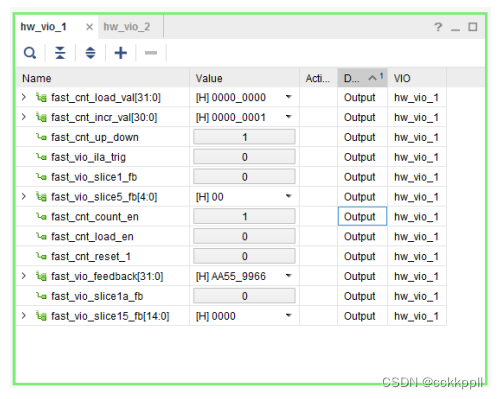Expand fast_vio_slice5_fb[4:0] bus row
This screenshot has height=399, width=498.
pos(24,196)
